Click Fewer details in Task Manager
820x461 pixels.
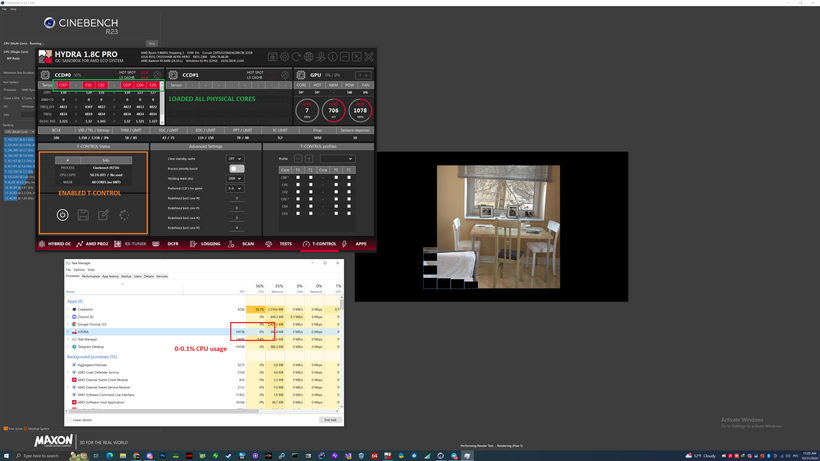(x=79, y=420)
